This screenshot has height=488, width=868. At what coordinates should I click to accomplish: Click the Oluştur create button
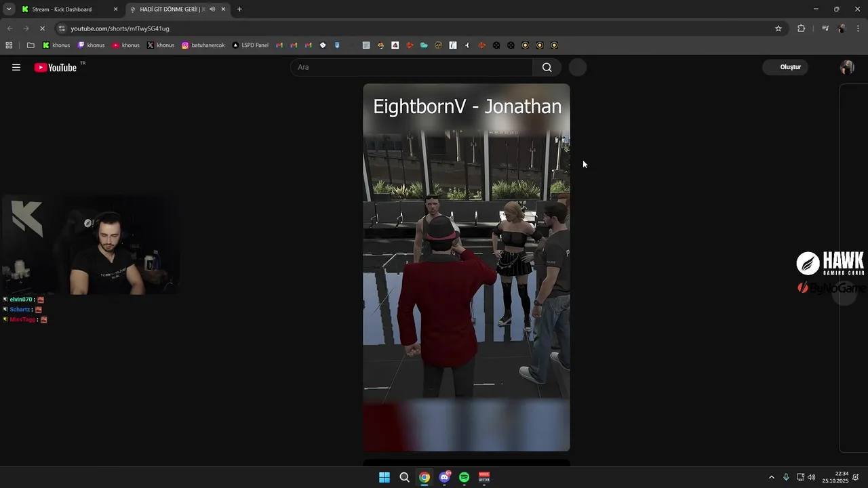click(785, 67)
